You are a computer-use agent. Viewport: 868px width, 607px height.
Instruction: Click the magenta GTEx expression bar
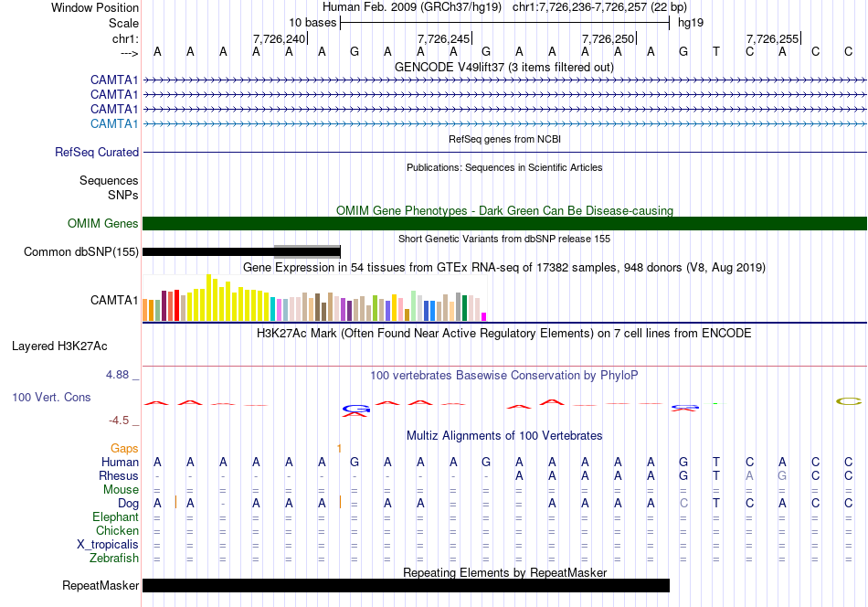click(484, 317)
